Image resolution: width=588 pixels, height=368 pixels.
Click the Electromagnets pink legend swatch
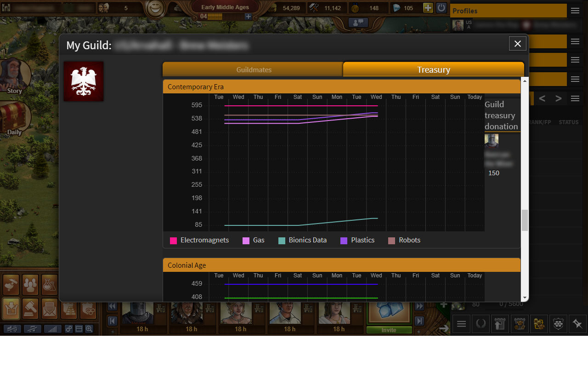(174, 241)
